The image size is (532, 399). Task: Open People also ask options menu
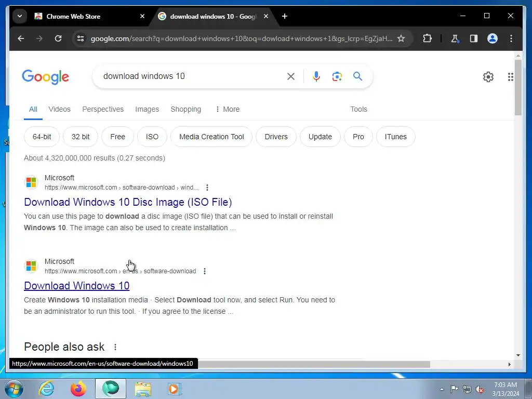coord(115,347)
